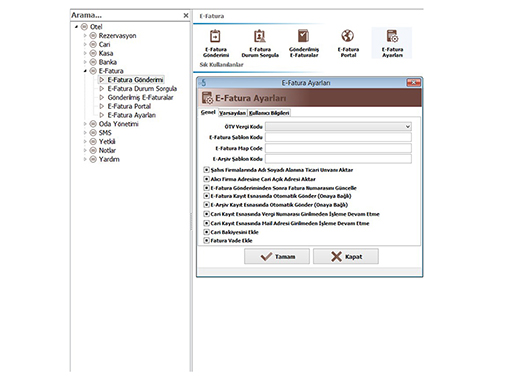Click the SMS node circle icon
This screenshot has height=380, width=510.
[93, 133]
